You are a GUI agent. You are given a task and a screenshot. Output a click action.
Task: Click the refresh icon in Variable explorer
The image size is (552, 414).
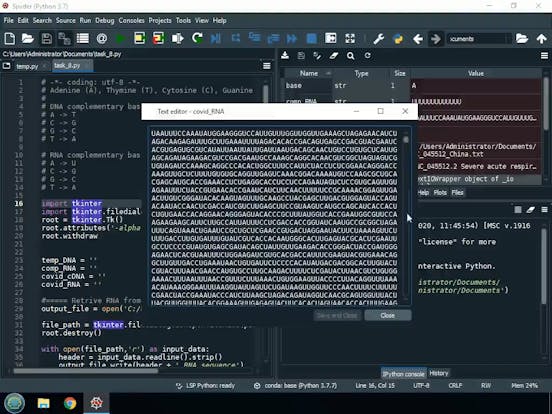[x=368, y=56]
